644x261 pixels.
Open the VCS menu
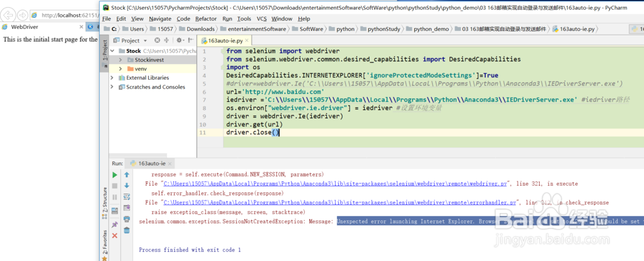pos(261,19)
